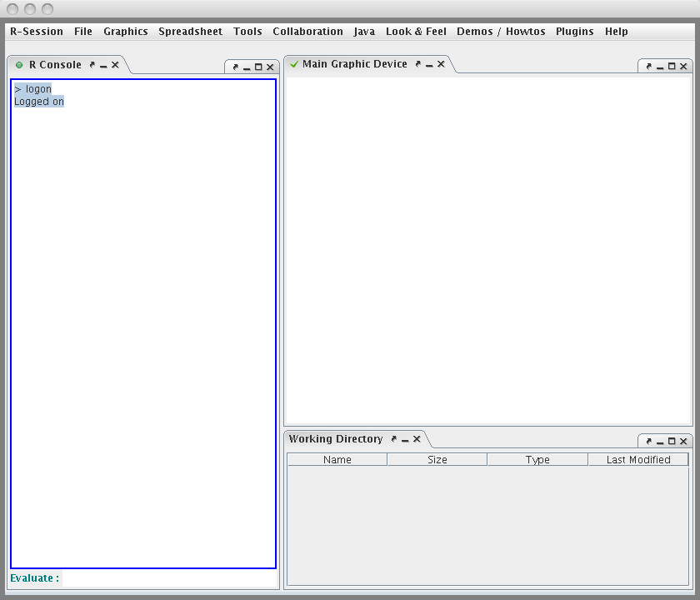
Task: Click inside the R Console output area
Action: (142, 333)
